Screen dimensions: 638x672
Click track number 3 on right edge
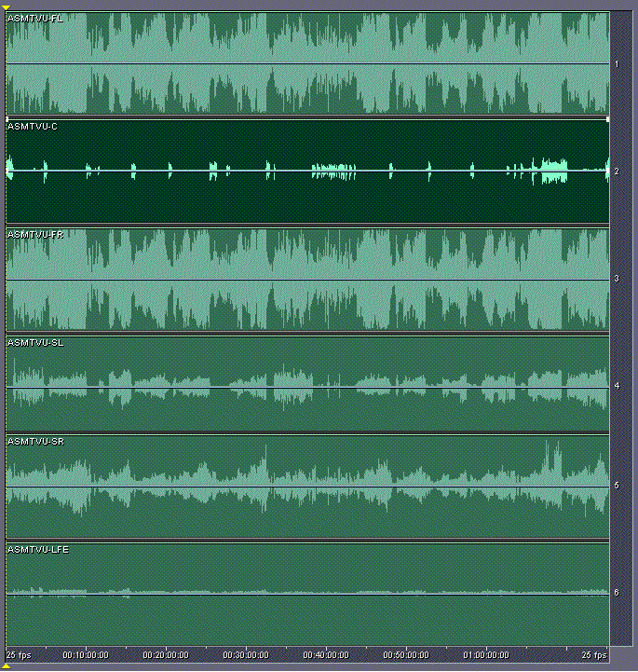coord(617,279)
